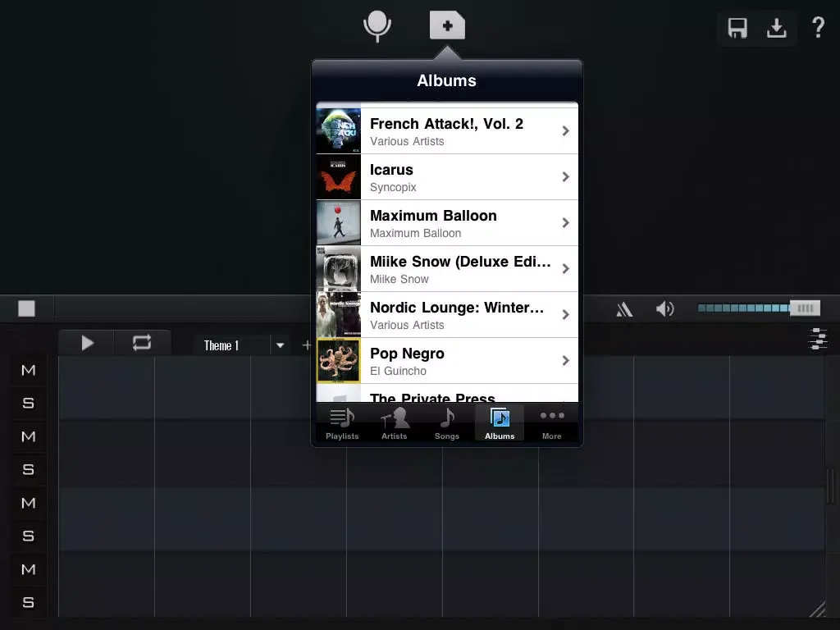This screenshot has height=630, width=840.
Task: Click the stop square button
Action: tap(26, 308)
